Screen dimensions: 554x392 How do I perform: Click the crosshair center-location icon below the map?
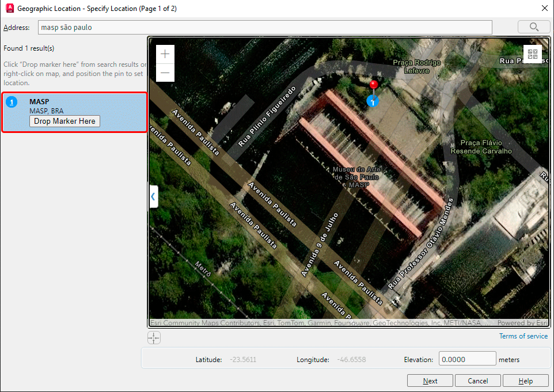[x=154, y=338]
